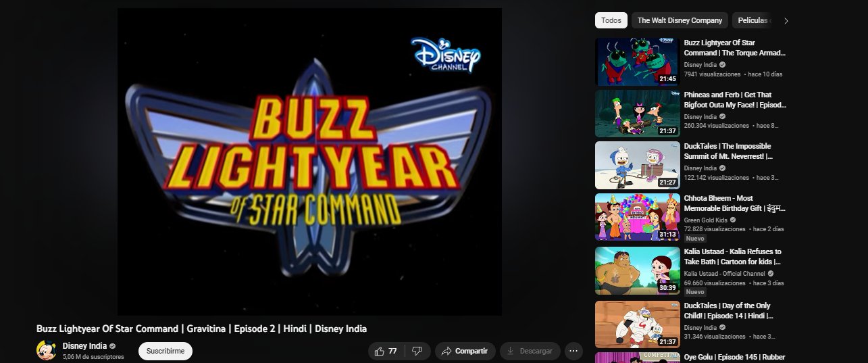Subscribe using the Suscribirme button
The height and width of the screenshot is (363, 868).
(165, 351)
